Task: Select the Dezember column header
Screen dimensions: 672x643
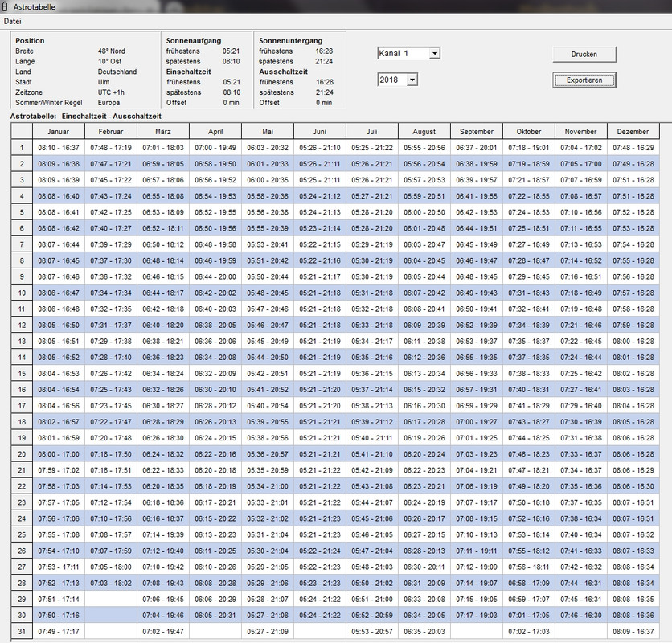Action: pyautogui.click(x=633, y=132)
